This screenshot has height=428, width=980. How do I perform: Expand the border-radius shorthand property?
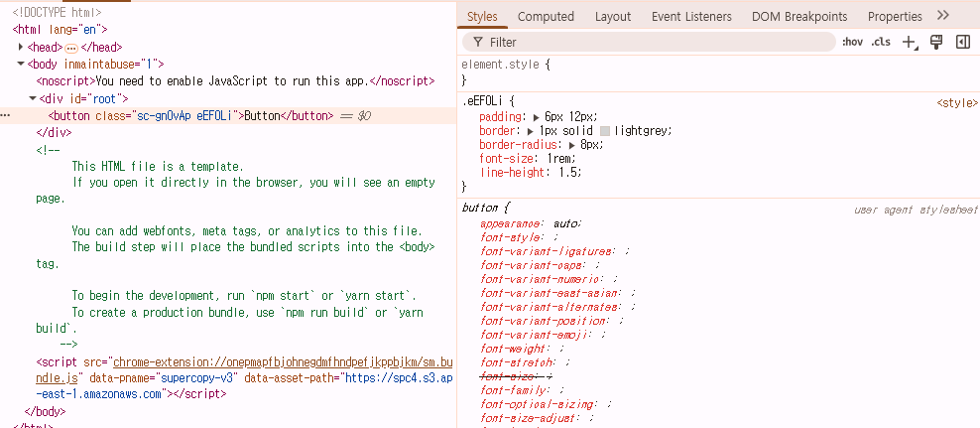pyautogui.click(x=572, y=145)
